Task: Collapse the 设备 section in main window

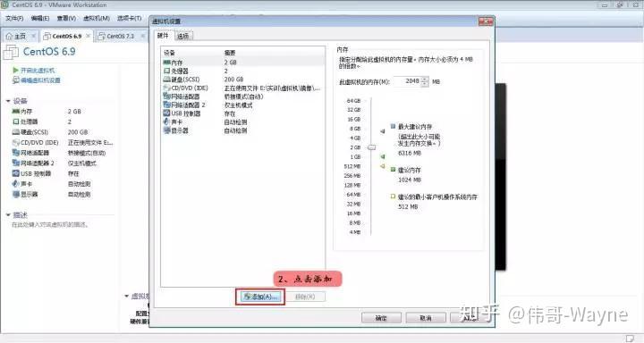Action: [8, 101]
